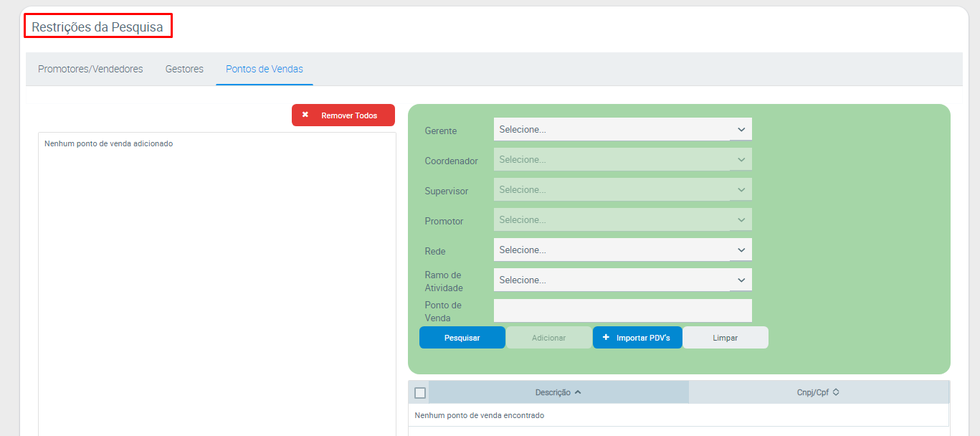Click the X icon on Remover Todos

[305, 115]
